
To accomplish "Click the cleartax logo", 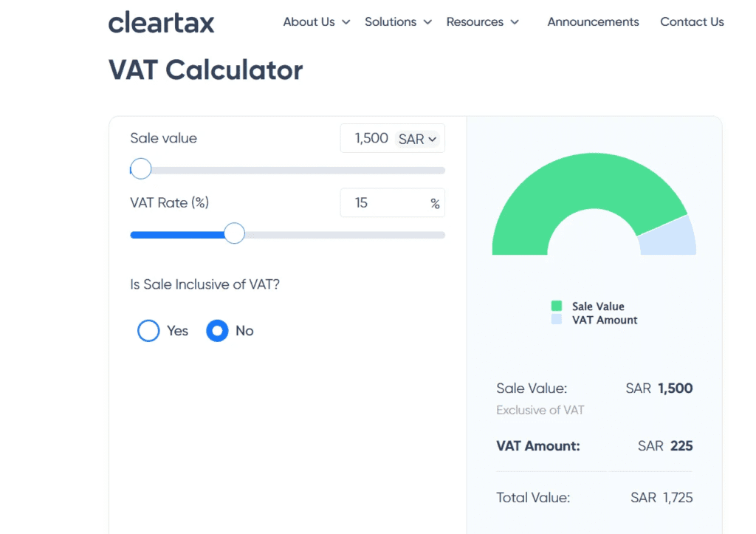I will 161,23.
